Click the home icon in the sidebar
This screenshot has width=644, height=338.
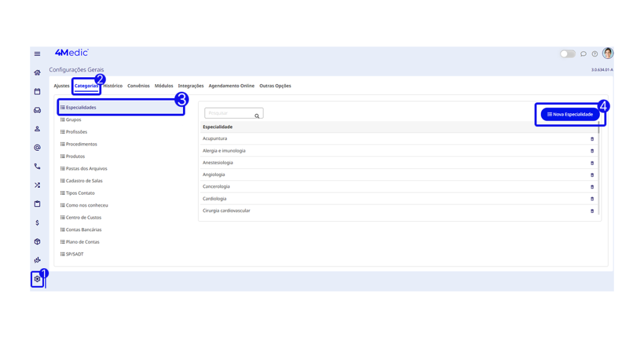(x=37, y=73)
